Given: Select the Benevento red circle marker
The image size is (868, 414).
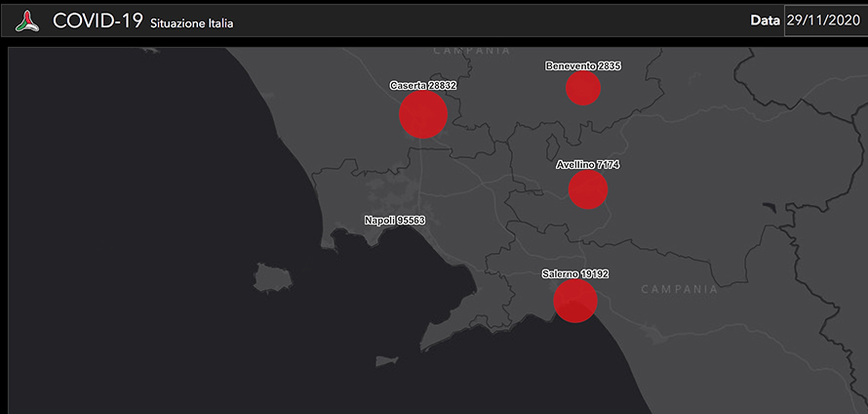Looking at the screenshot, I should (583, 88).
